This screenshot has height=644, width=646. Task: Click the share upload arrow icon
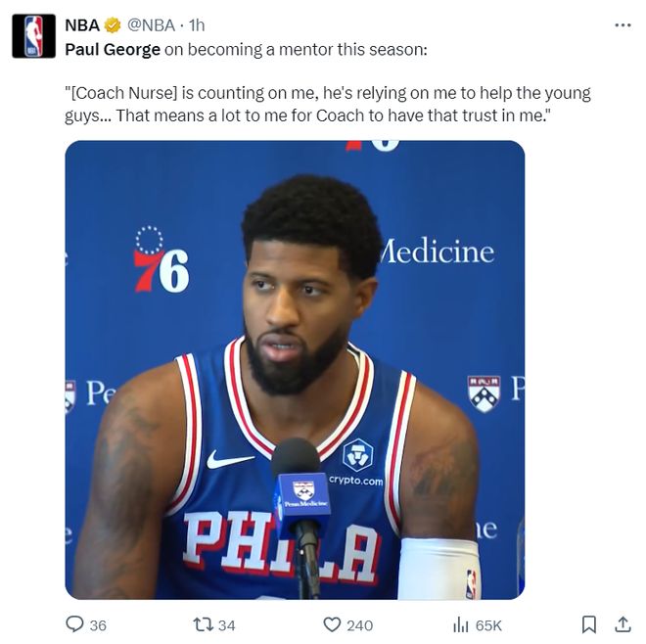click(x=623, y=624)
